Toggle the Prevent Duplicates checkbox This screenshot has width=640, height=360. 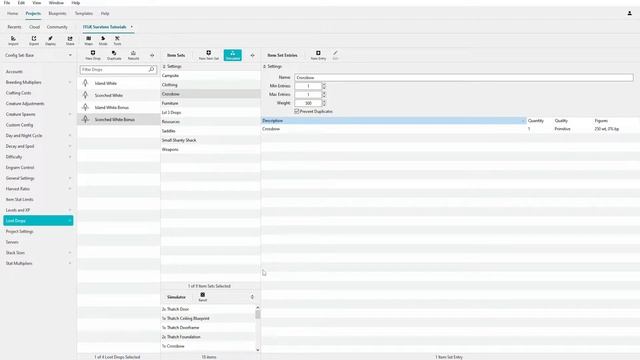[297, 111]
